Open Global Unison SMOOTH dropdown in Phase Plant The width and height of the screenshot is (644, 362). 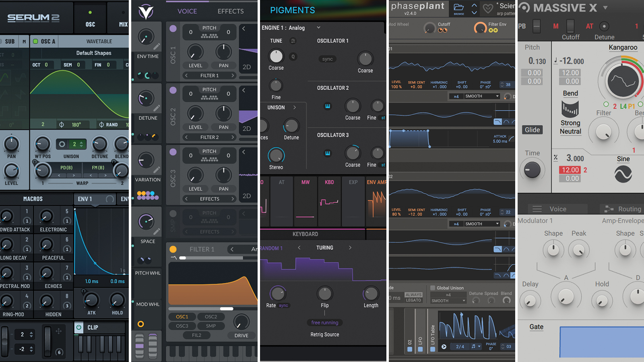click(448, 301)
